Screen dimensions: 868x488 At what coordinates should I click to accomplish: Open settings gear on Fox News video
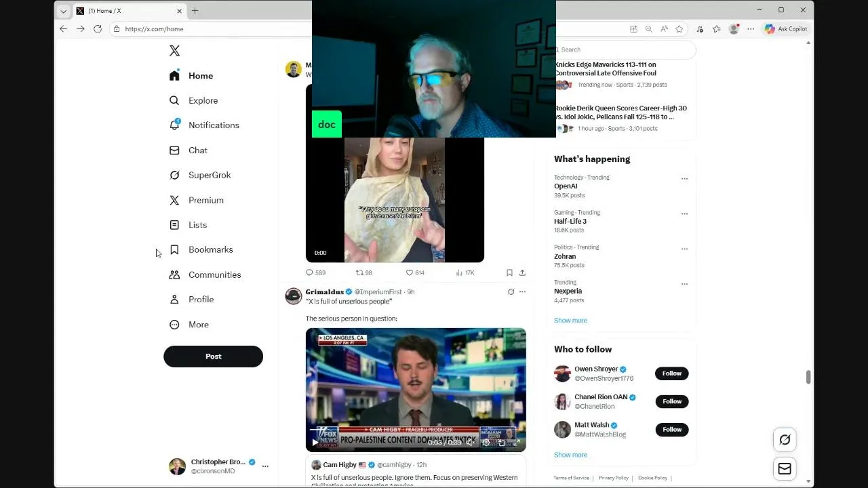486,443
